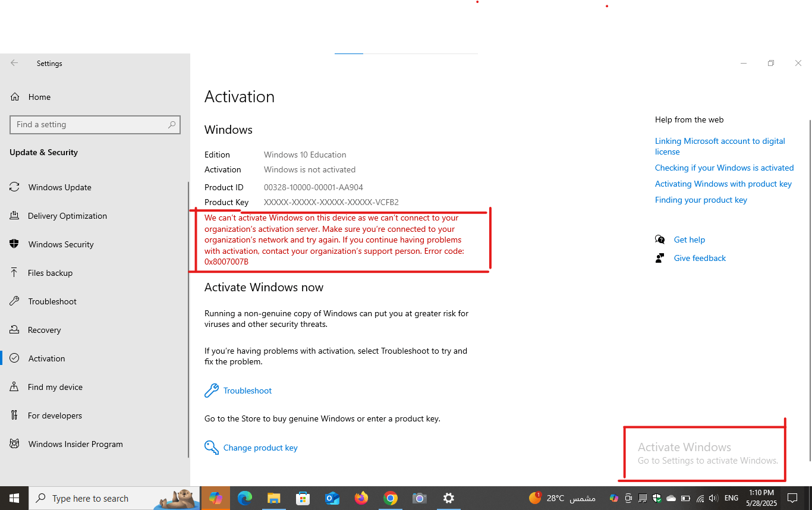Open Outlook from the taskbar
This screenshot has width=812, height=510.
pyautogui.click(x=332, y=498)
